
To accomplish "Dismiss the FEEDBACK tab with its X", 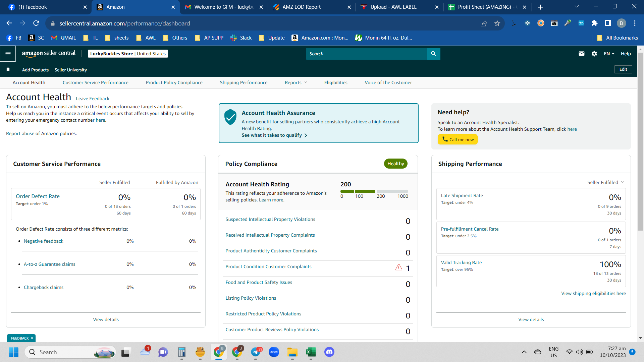I will coord(32,338).
